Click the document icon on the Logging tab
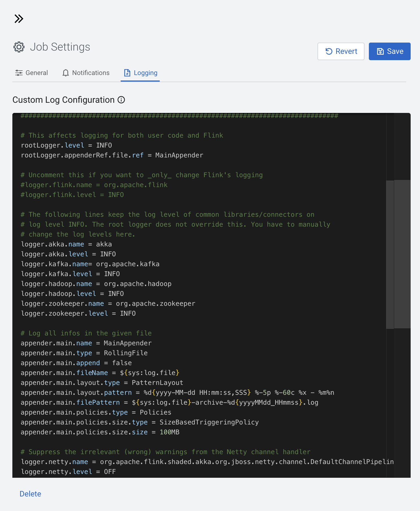The width and height of the screenshot is (420, 511). click(x=127, y=73)
